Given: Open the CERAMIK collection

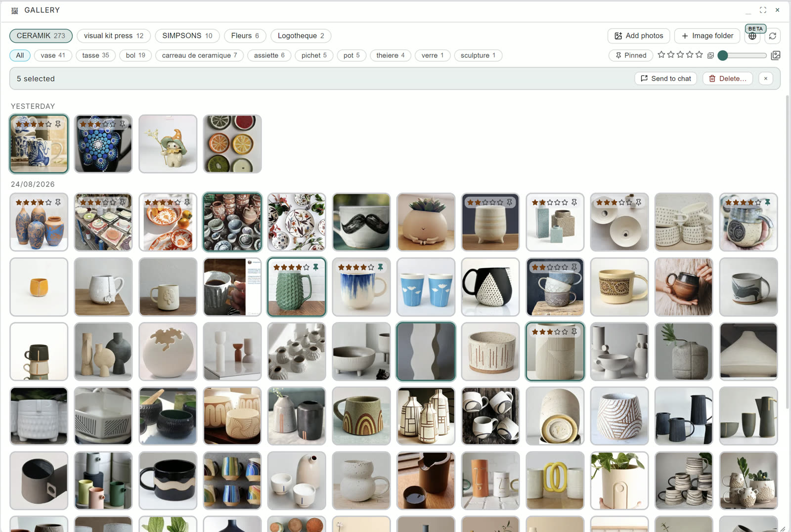Looking at the screenshot, I should click(x=41, y=36).
